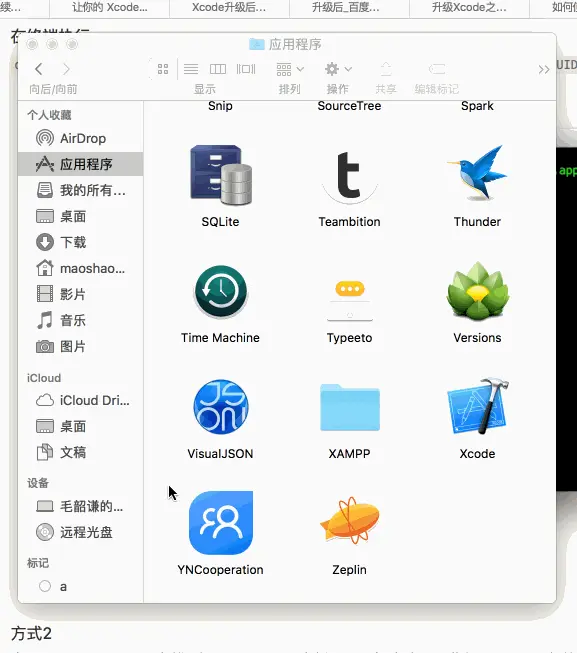577x653 pixels.
Task: Click the VisualJSON app icon
Action: pos(221,407)
